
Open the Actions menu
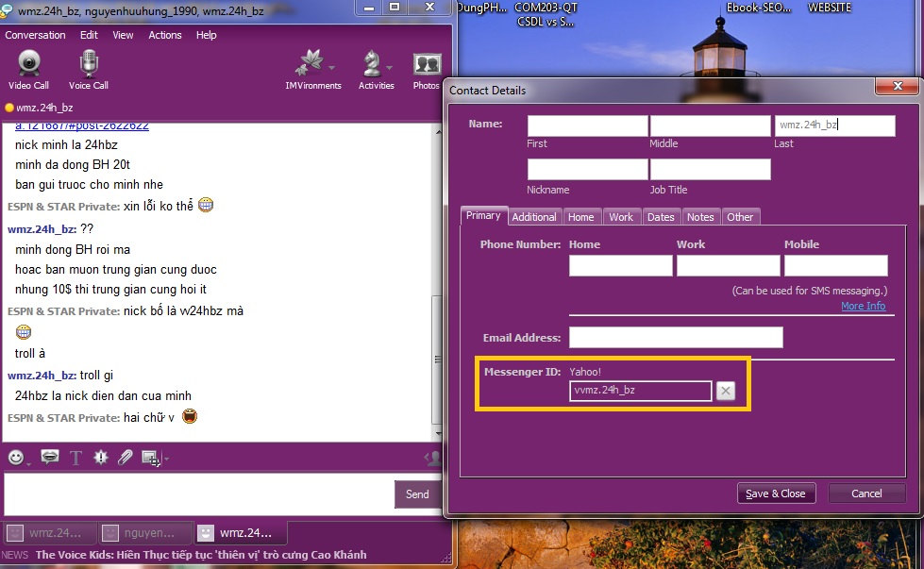[x=165, y=35]
